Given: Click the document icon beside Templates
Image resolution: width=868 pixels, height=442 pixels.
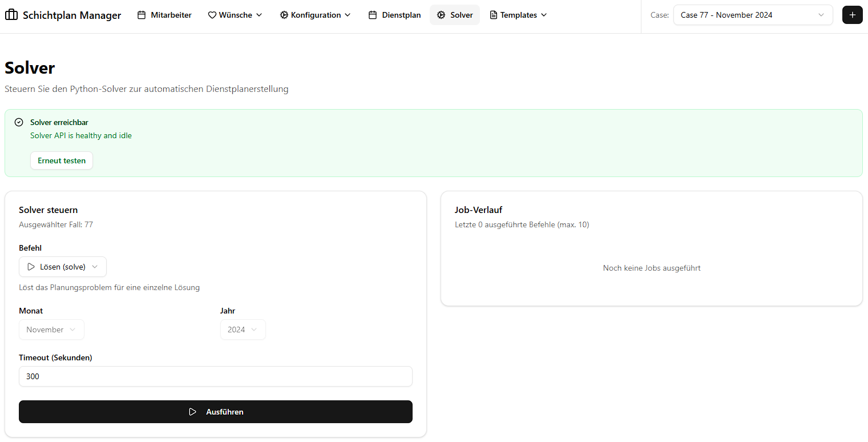Looking at the screenshot, I should point(494,15).
